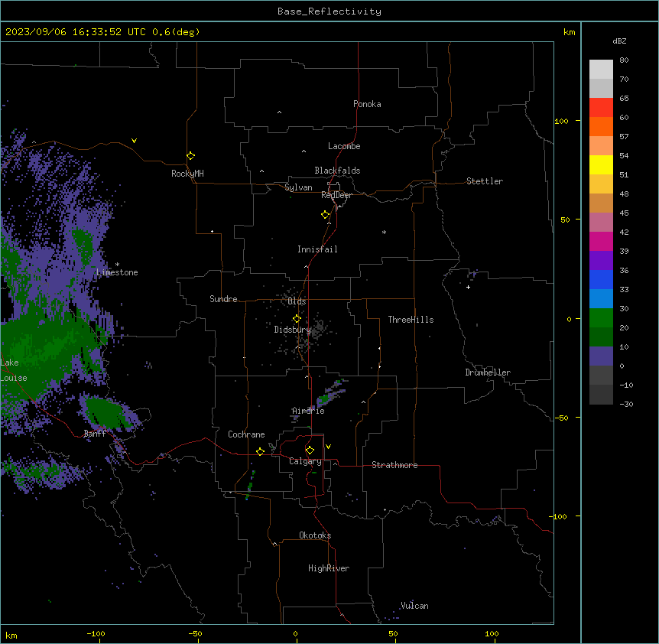This screenshot has height=644, width=659.
Task: Click the Strathmore label
Action: (394, 465)
